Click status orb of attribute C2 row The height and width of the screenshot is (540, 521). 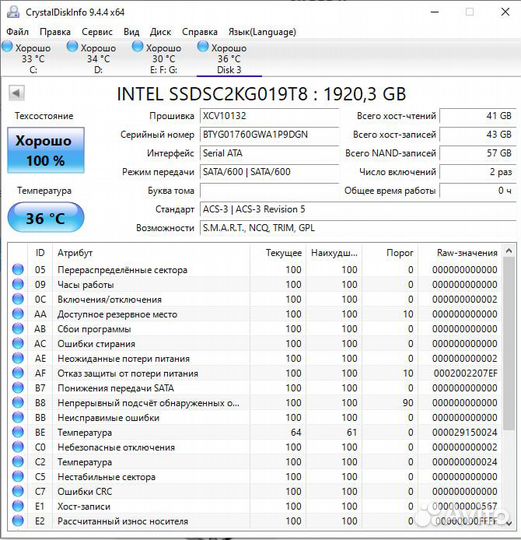18,462
